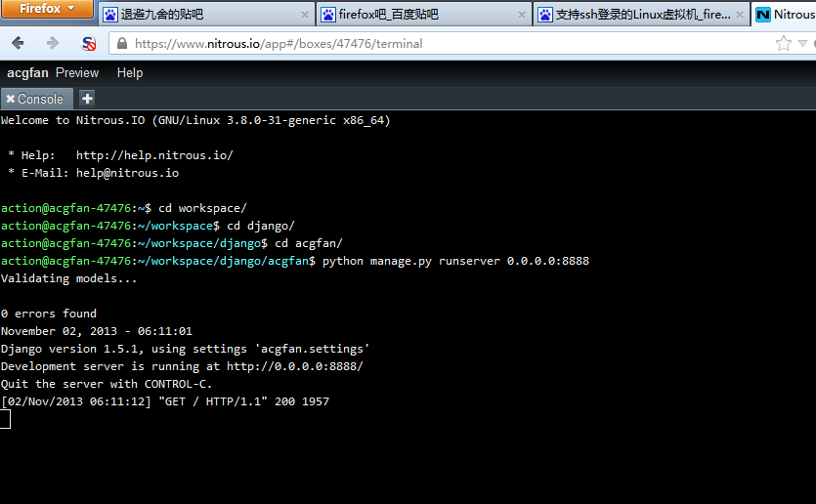Close the 退避九舍的贴吧 tab
The image size is (816, 504).
point(305,15)
